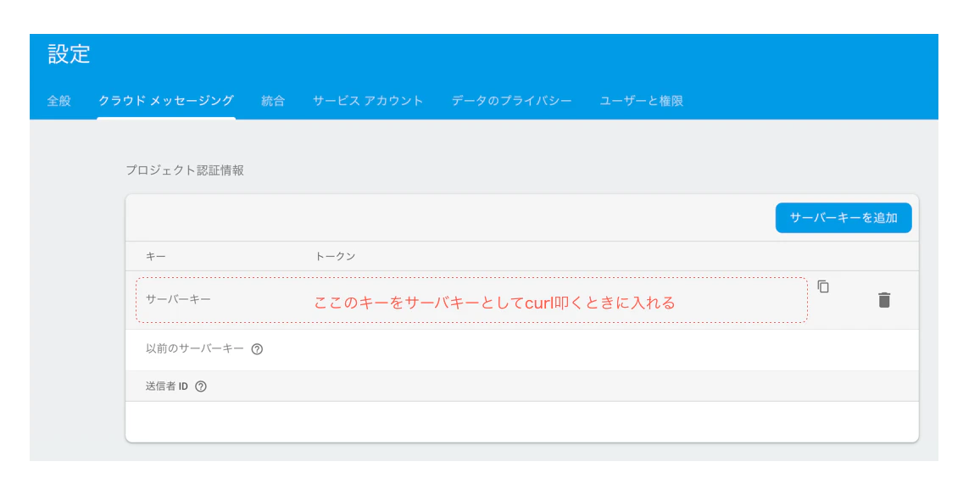Click the 設定 page title
The height and width of the screenshot is (495, 980).
(x=70, y=53)
